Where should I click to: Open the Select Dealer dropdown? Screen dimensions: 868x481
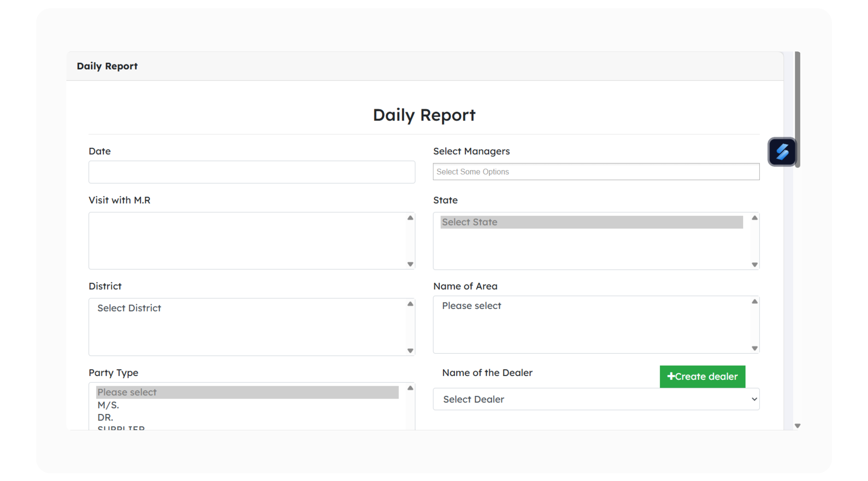tap(596, 399)
